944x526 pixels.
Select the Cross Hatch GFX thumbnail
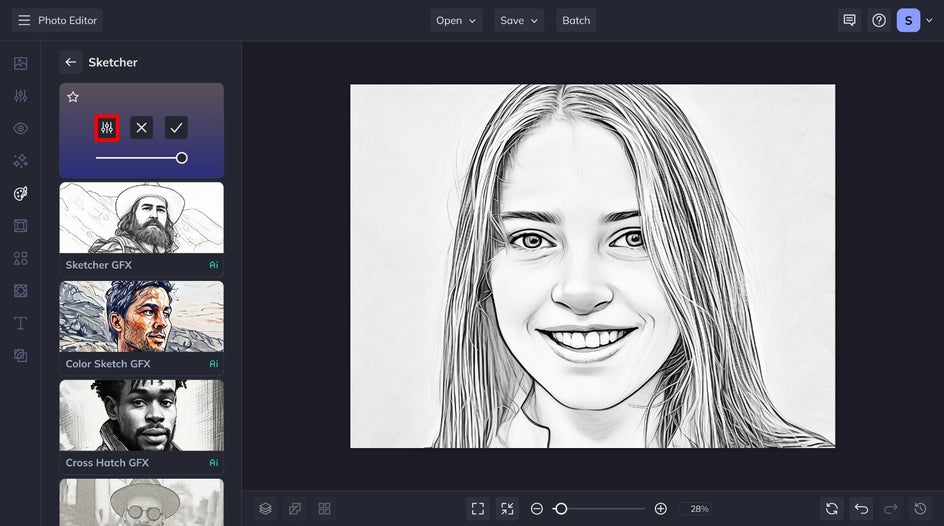pos(141,415)
